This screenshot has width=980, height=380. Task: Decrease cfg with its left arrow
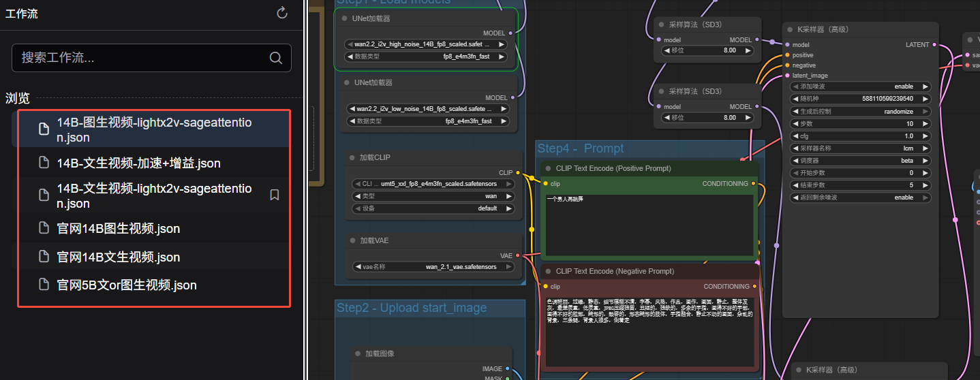pos(795,136)
